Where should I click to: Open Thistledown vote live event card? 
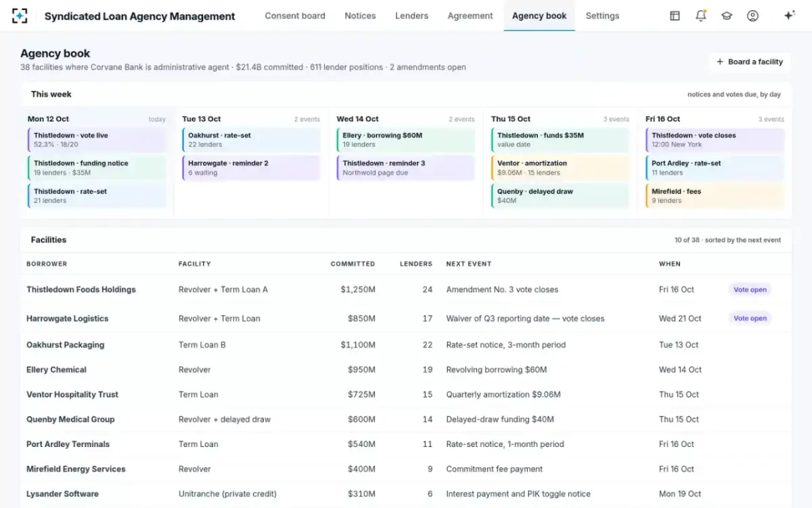pyautogui.click(x=97, y=140)
